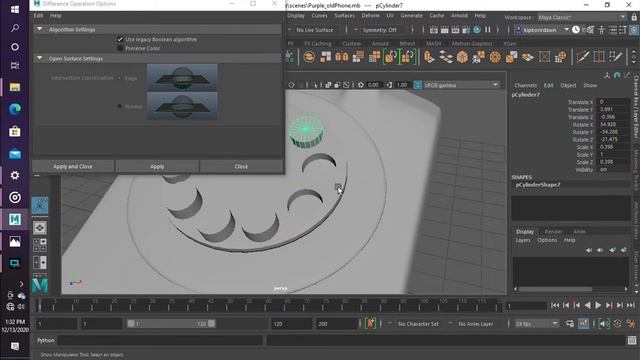Click the playback range slider bar

click(x=171, y=324)
